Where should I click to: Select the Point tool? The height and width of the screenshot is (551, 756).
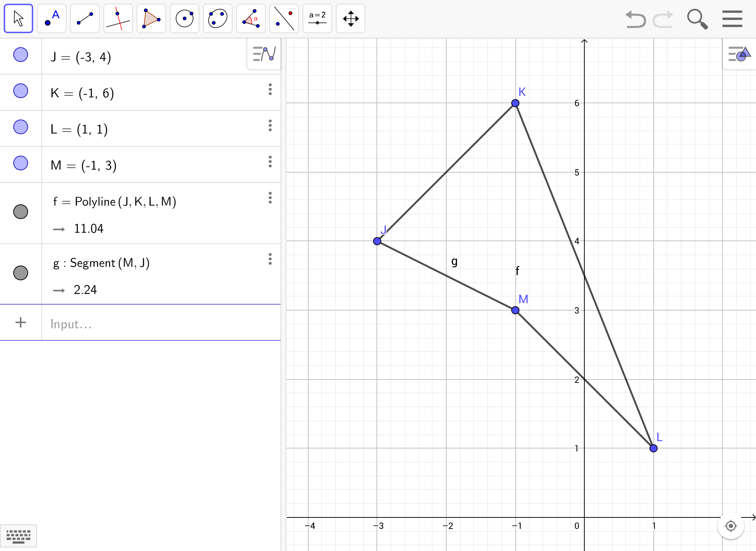[52, 19]
